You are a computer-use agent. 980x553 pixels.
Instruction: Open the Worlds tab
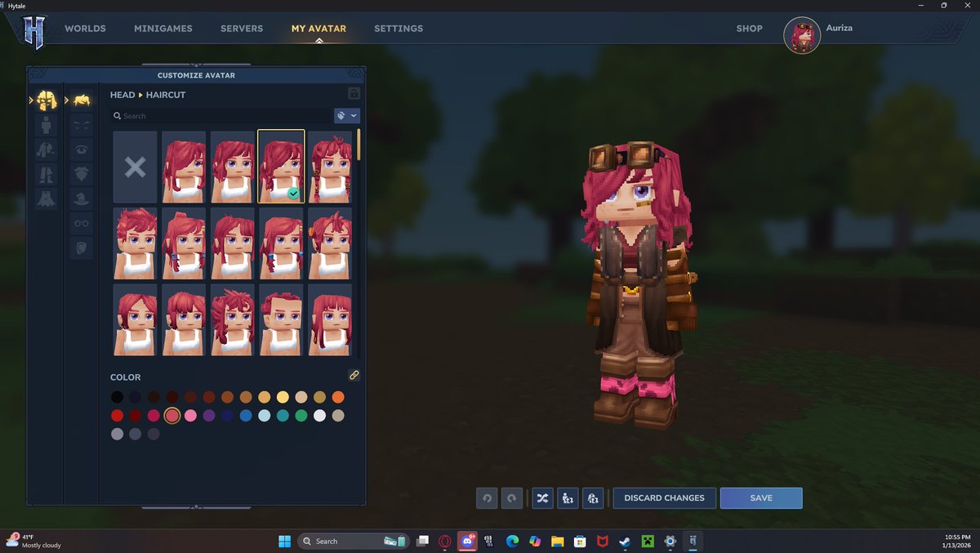[86, 29]
